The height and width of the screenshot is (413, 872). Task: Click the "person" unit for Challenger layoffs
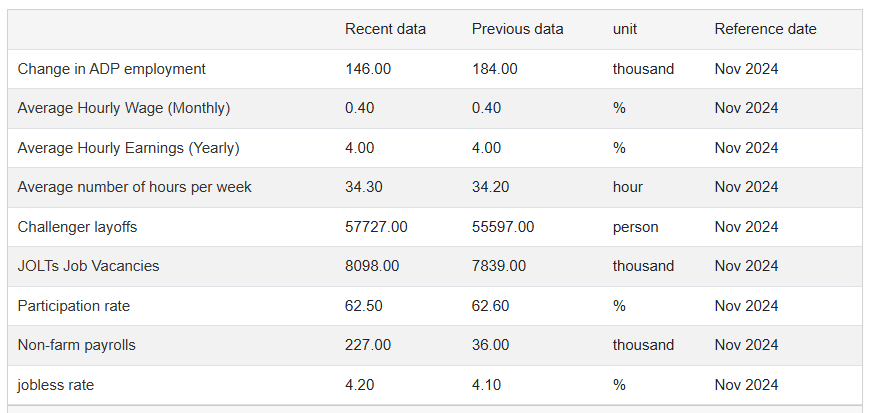coord(636,227)
